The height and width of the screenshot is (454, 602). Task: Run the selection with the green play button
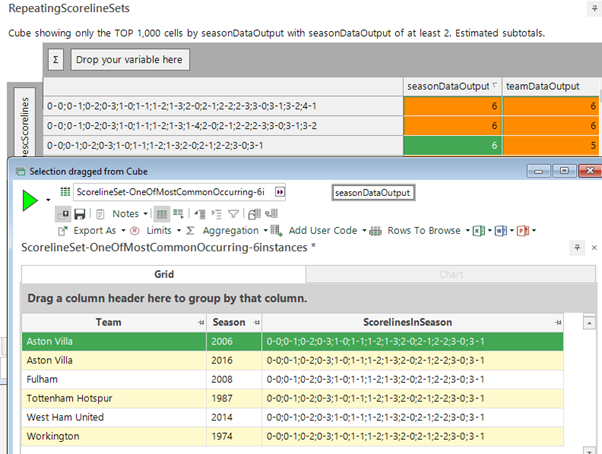(x=30, y=200)
